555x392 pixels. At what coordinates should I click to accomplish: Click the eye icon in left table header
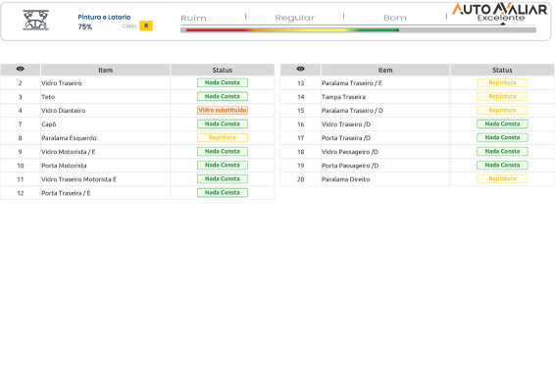point(21,69)
